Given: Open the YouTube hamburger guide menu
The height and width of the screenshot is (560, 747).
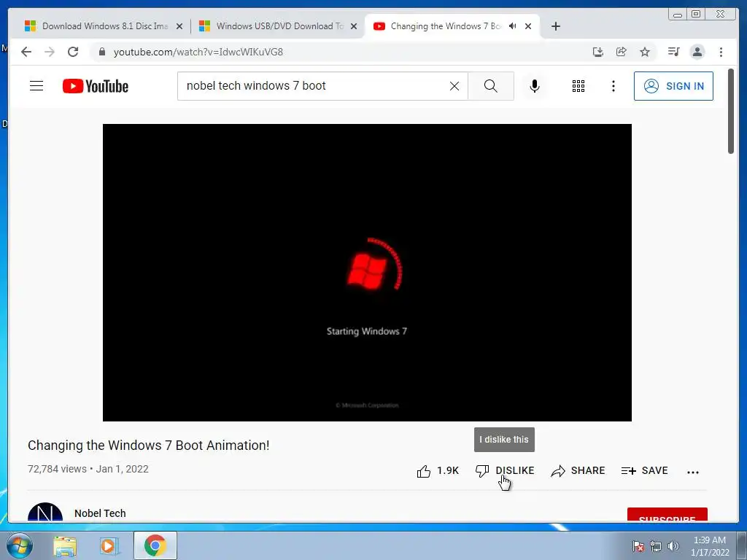Looking at the screenshot, I should coord(36,86).
